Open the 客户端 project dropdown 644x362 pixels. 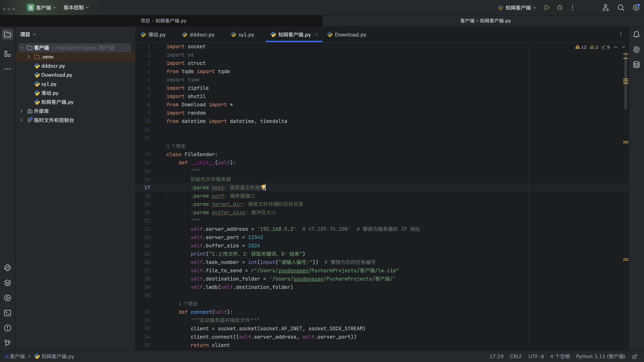pos(42,8)
